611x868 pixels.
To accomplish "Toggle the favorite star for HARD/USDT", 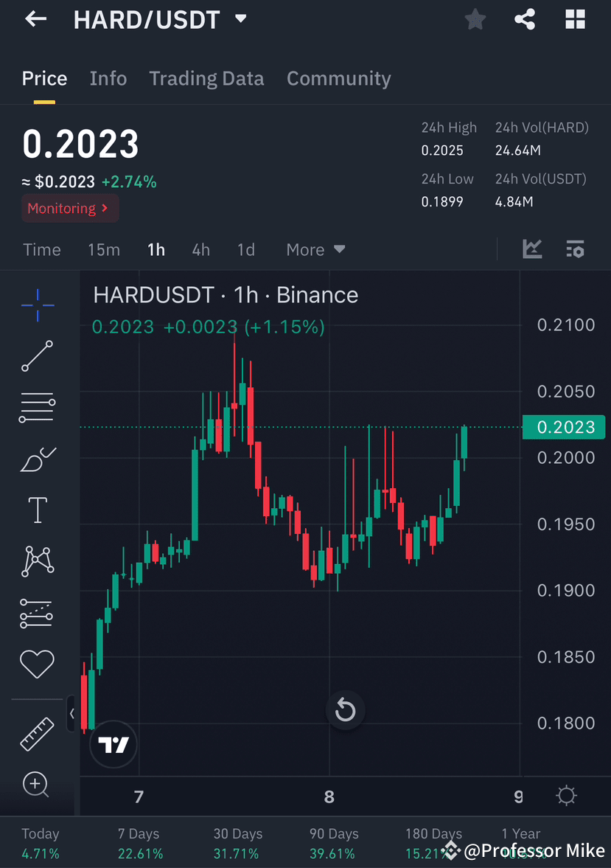I will click(475, 19).
